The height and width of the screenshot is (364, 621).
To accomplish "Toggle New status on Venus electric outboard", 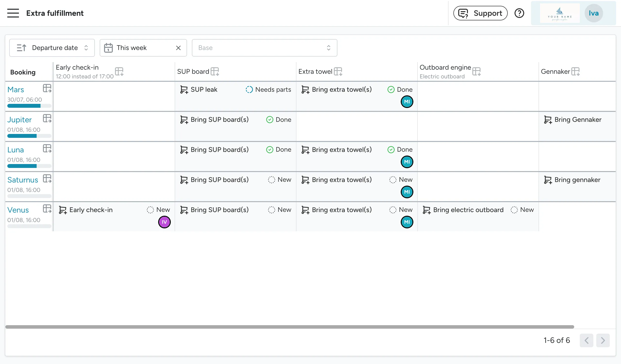I will pyautogui.click(x=522, y=210).
